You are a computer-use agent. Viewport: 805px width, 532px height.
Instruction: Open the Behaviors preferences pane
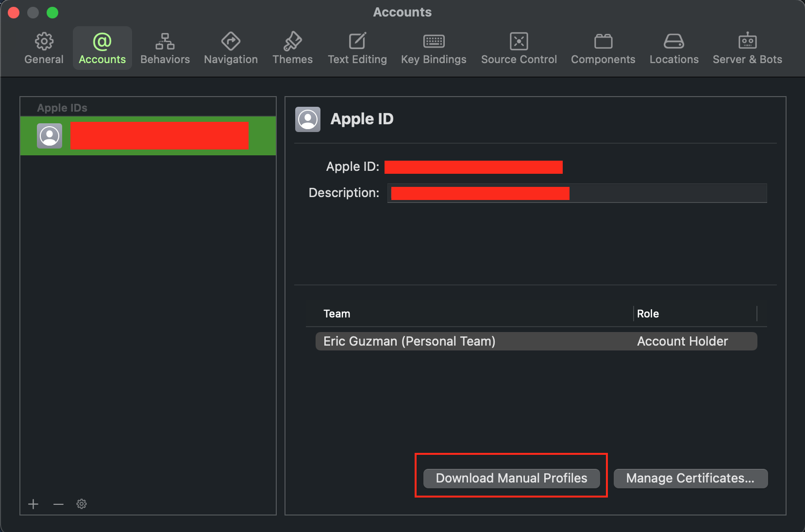[165, 48]
